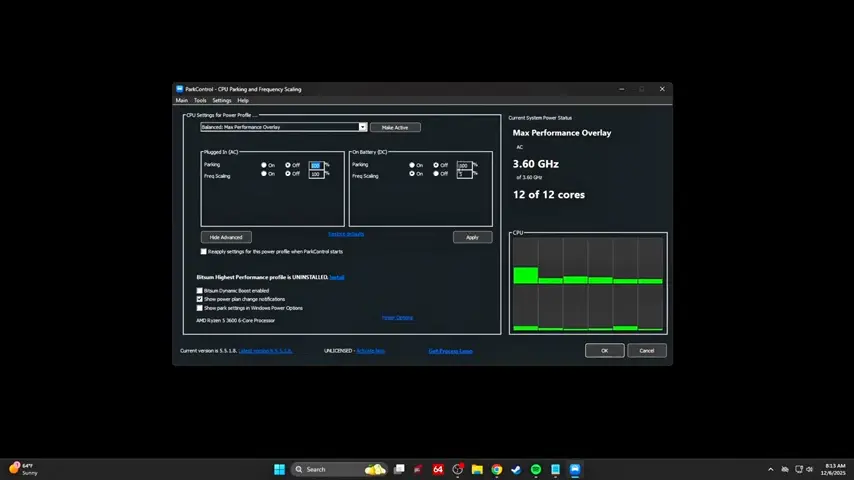Screen dimensions: 854x480
Task: Click the On Battery Parking percent field
Action: pyautogui.click(x=465, y=165)
